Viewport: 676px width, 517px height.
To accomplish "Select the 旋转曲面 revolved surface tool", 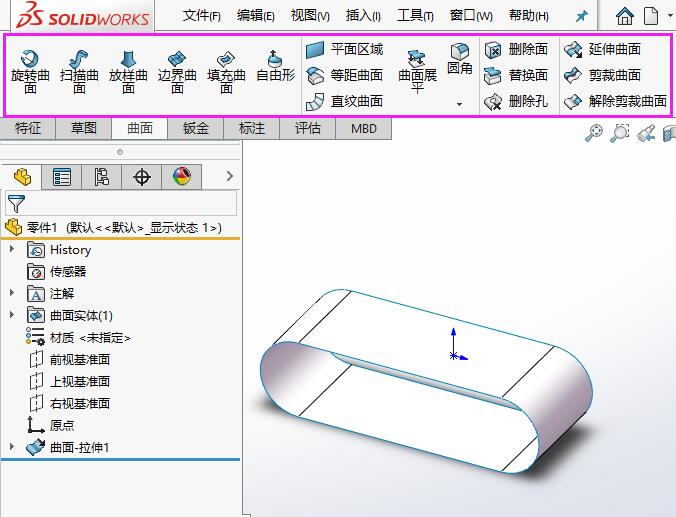I will [x=30, y=72].
